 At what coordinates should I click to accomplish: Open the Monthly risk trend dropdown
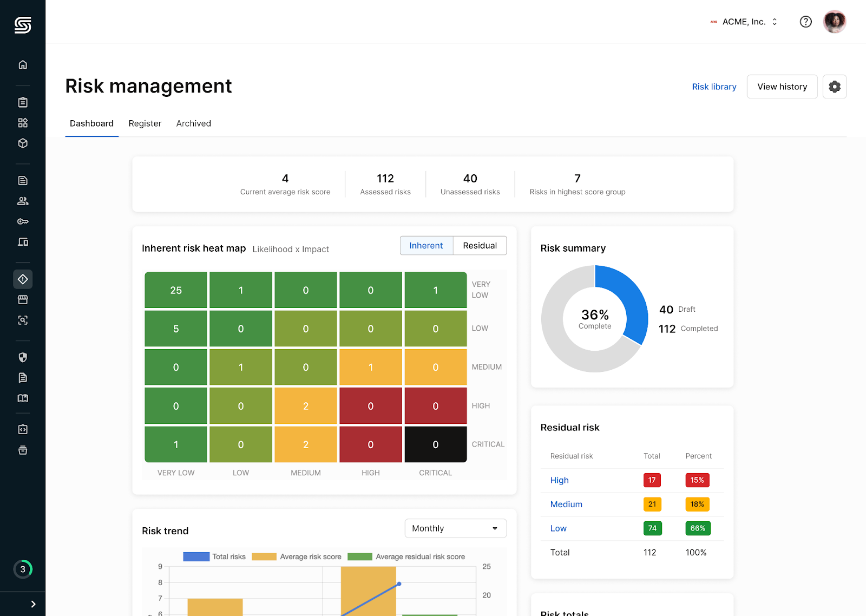[455, 528]
